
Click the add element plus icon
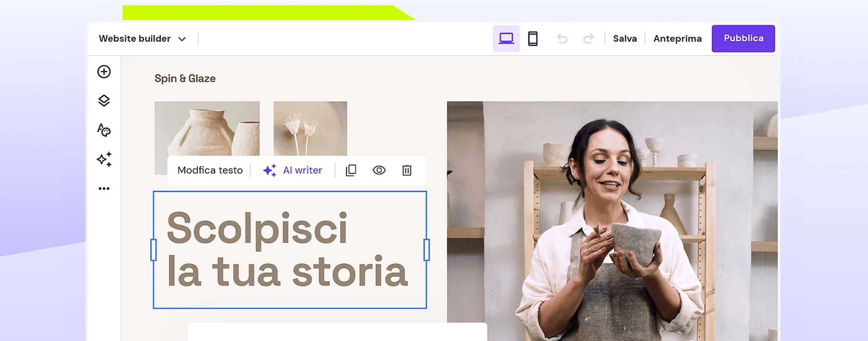(104, 72)
